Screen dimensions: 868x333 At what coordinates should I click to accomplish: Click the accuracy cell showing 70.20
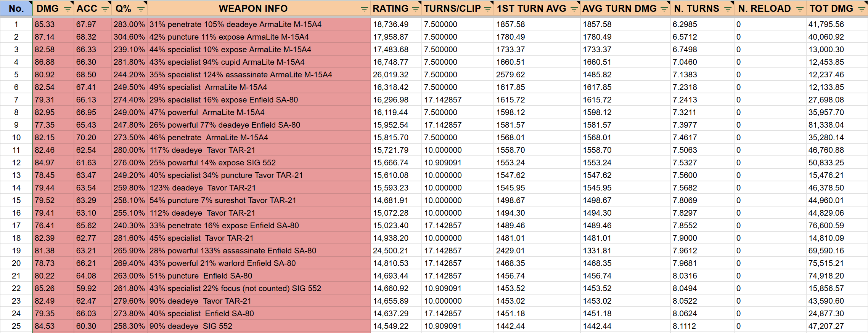[92, 138]
